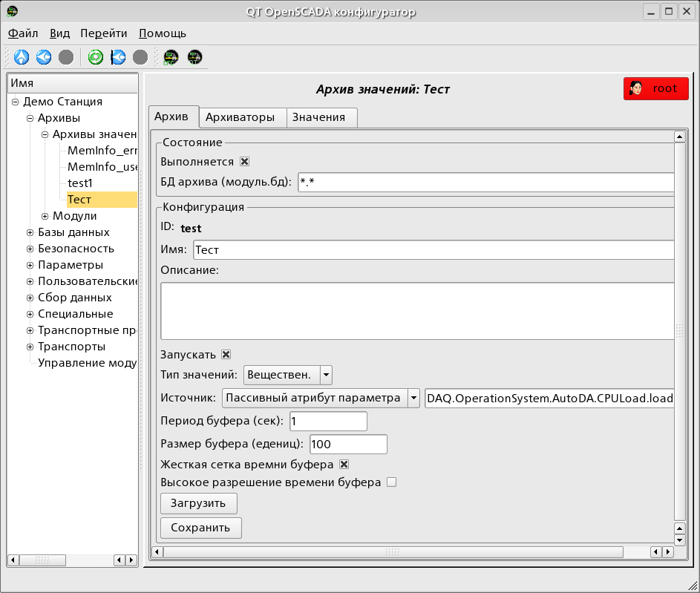Open the Тип значений dropdown
Image resolution: width=700 pixels, height=593 pixels.
coord(326,376)
